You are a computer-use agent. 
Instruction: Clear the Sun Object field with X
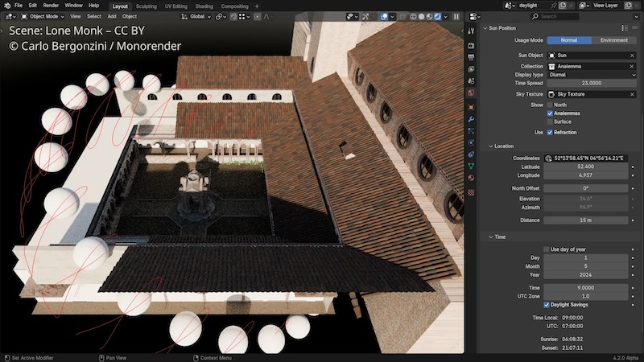pos(632,55)
